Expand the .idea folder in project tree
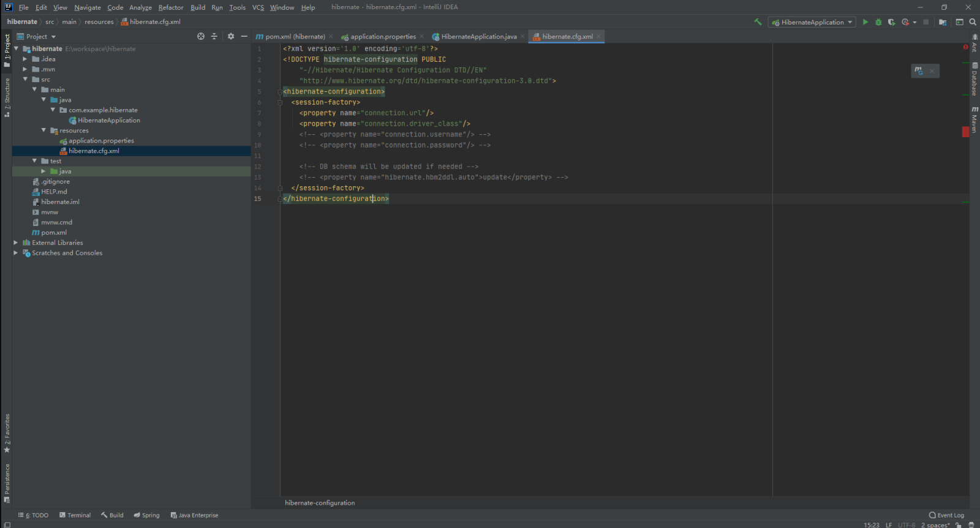 pos(24,59)
